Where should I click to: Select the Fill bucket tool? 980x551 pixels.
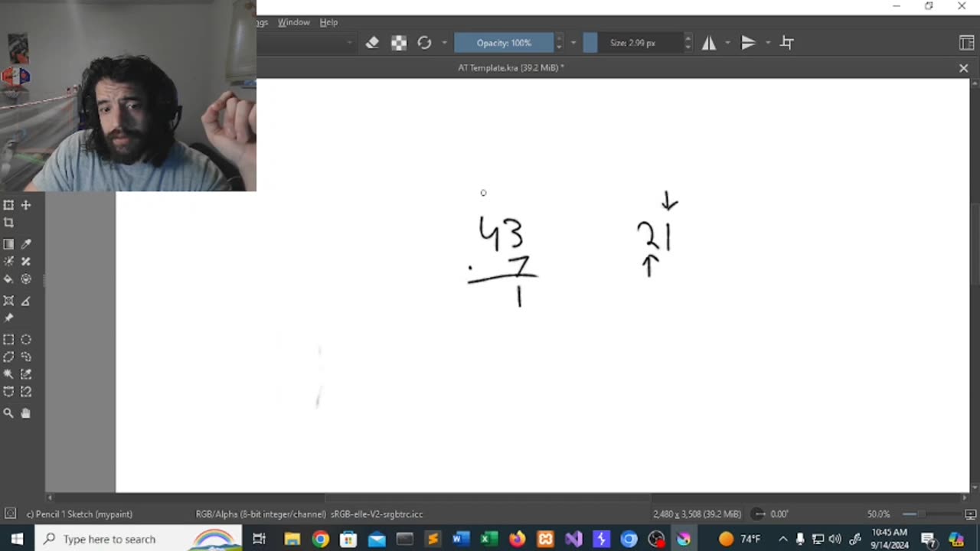coord(8,279)
